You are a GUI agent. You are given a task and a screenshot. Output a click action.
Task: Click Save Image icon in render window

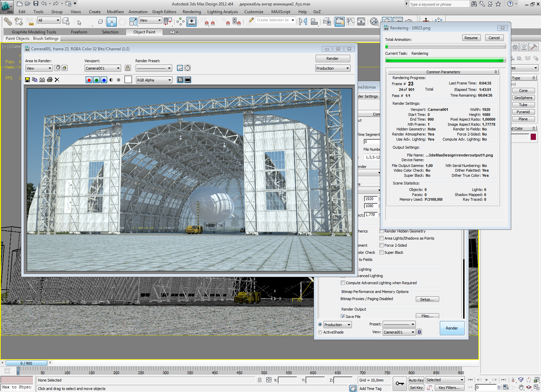click(x=27, y=80)
